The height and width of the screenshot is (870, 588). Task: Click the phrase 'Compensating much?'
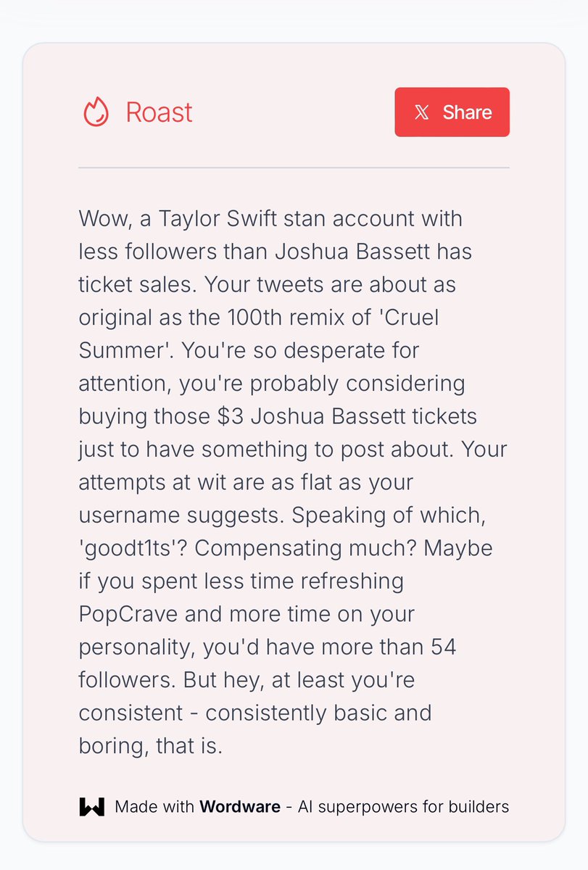pos(304,548)
